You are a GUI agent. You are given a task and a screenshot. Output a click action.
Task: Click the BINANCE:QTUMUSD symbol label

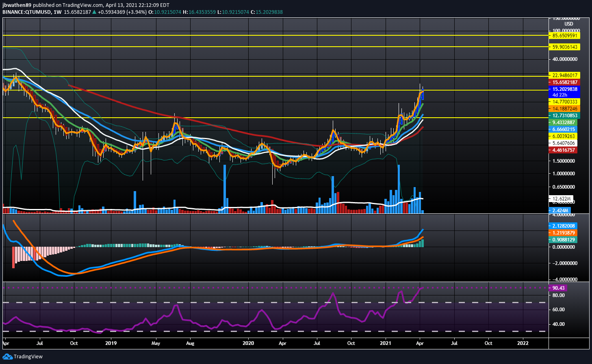[x=26, y=12]
